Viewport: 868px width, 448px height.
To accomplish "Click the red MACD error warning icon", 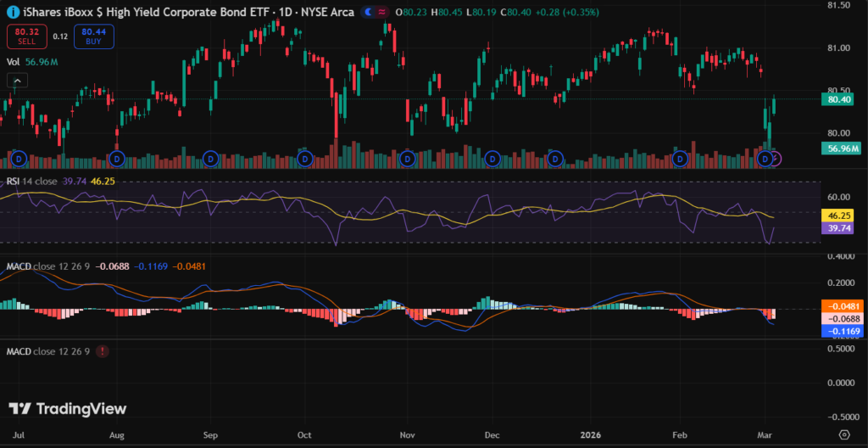I will (103, 351).
